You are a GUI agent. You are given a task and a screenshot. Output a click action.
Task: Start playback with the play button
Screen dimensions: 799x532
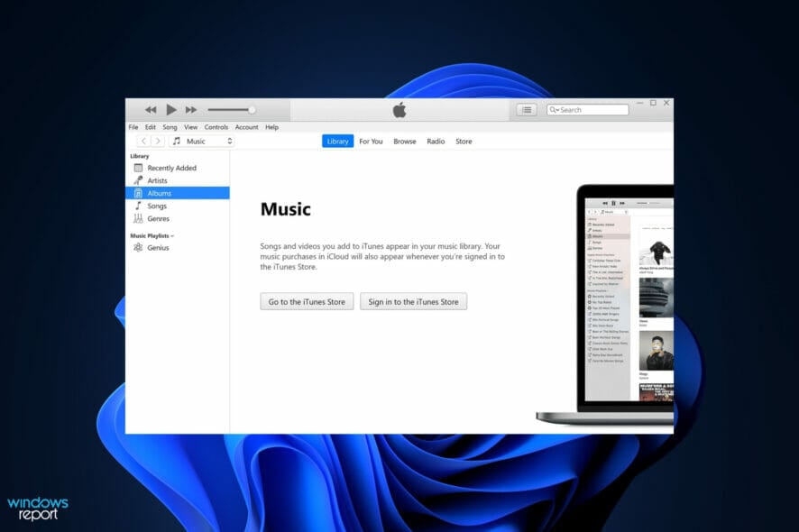point(171,110)
